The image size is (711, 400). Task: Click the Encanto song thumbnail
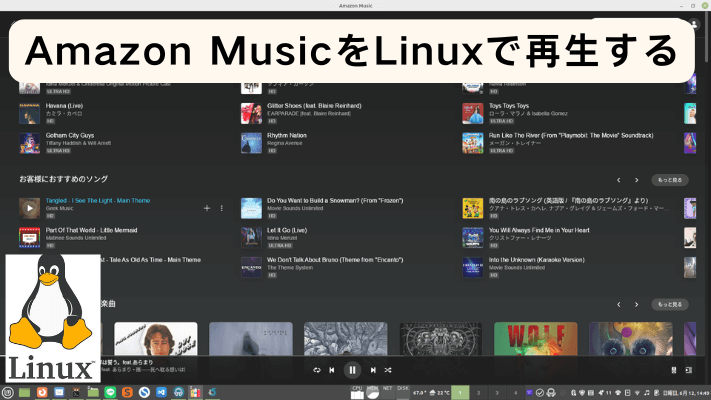[x=251, y=268]
